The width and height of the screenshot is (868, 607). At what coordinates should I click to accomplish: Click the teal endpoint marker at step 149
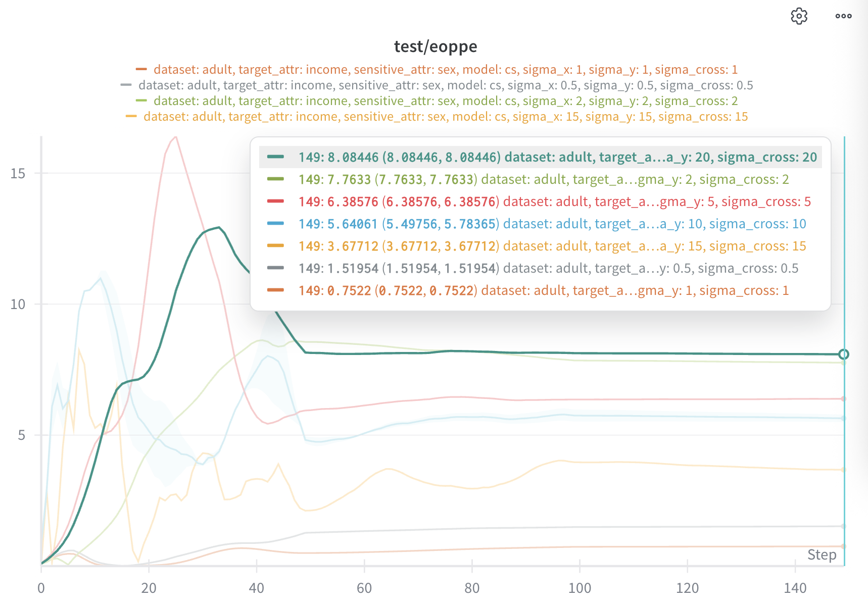click(843, 354)
